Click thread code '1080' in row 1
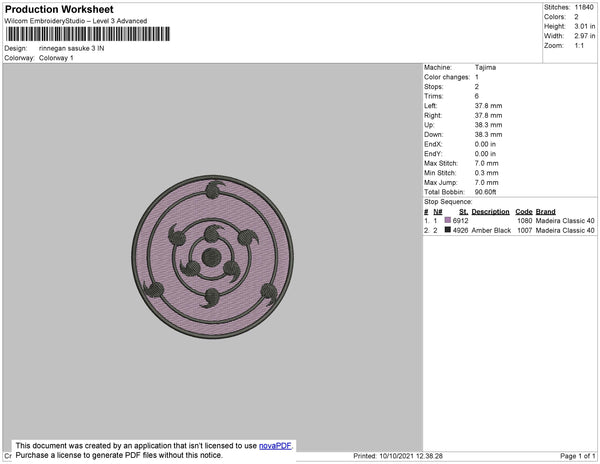This screenshot has height=464, width=600. pyautogui.click(x=524, y=221)
